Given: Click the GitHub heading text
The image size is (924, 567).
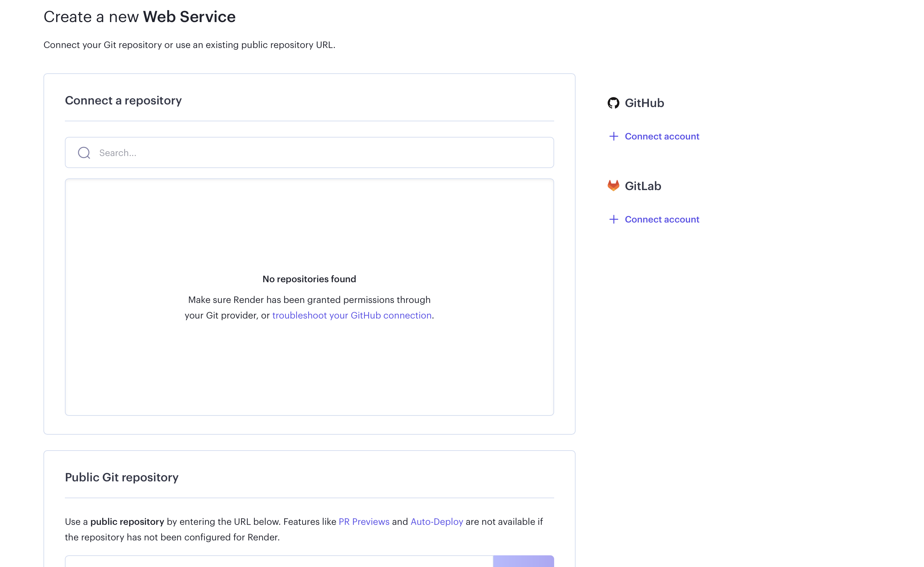Looking at the screenshot, I should coord(644,103).
